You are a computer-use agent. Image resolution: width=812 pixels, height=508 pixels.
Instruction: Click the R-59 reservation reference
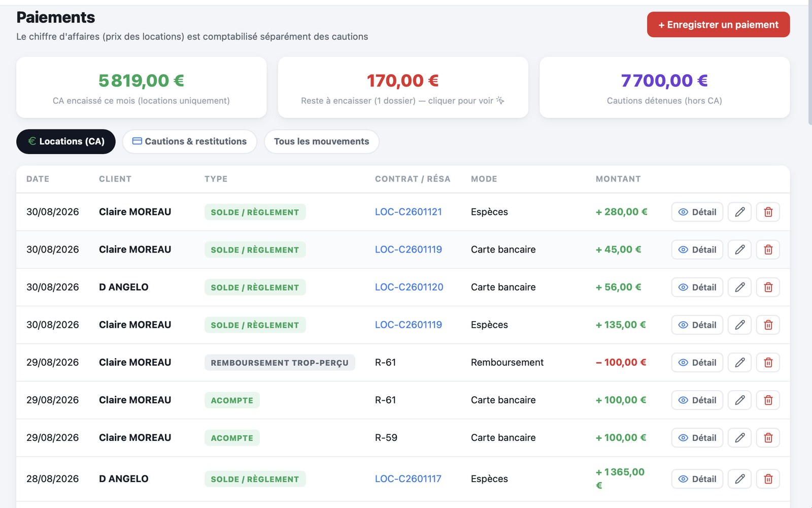[x=386, y=437]
